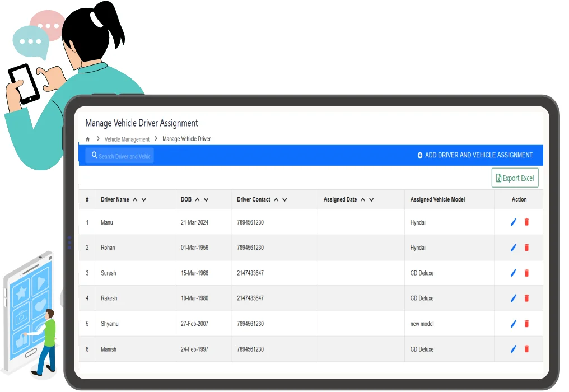
Task: Select driver name Manu
Action: pos(106,222)
